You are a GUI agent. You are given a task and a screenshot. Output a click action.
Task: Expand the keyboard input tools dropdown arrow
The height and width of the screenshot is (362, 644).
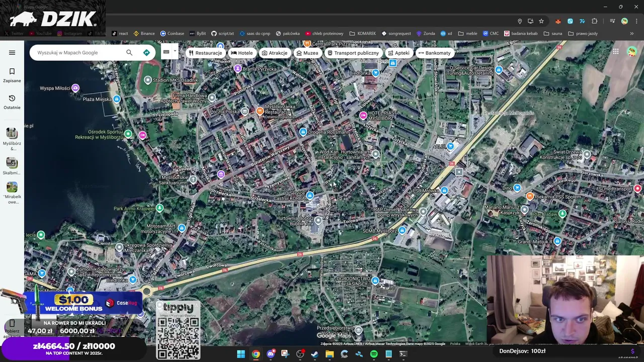coord(175,51)
